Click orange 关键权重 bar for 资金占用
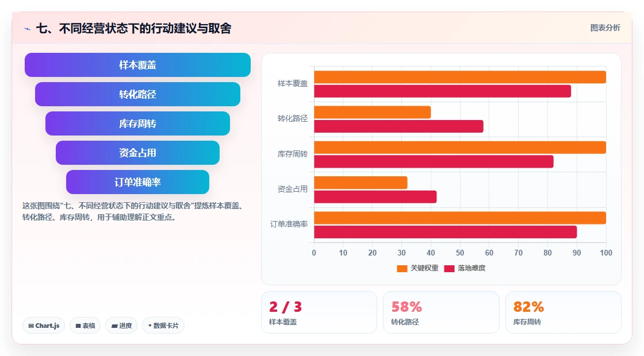Viewport: 644px width, 356px height. coord(361,183)
